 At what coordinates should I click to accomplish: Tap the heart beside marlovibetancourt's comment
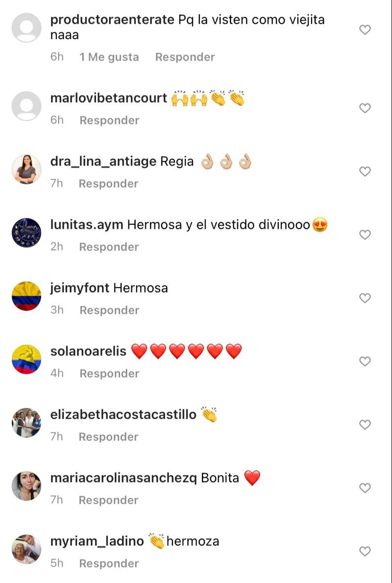point(365,108)
